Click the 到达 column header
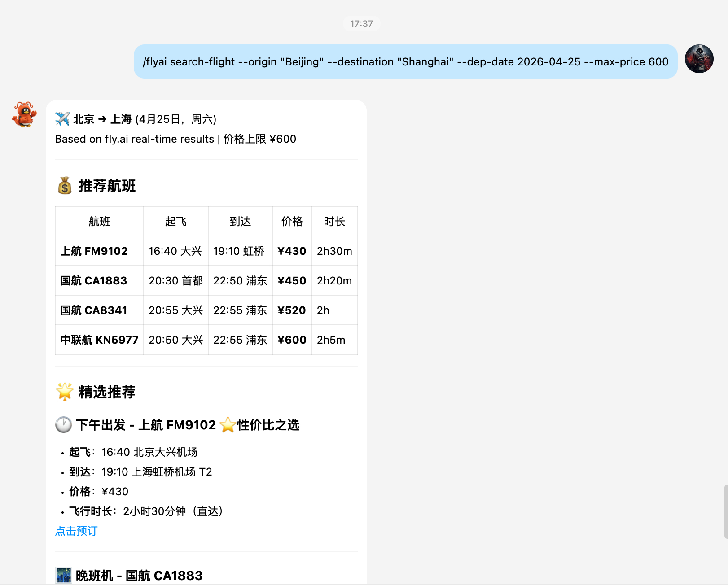 pos(240,221)
